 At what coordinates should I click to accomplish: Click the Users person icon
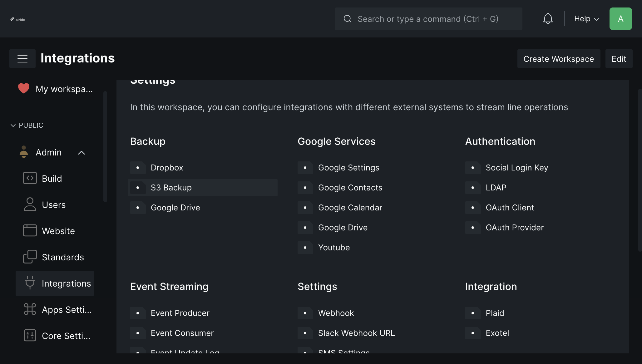coord(30,204)
